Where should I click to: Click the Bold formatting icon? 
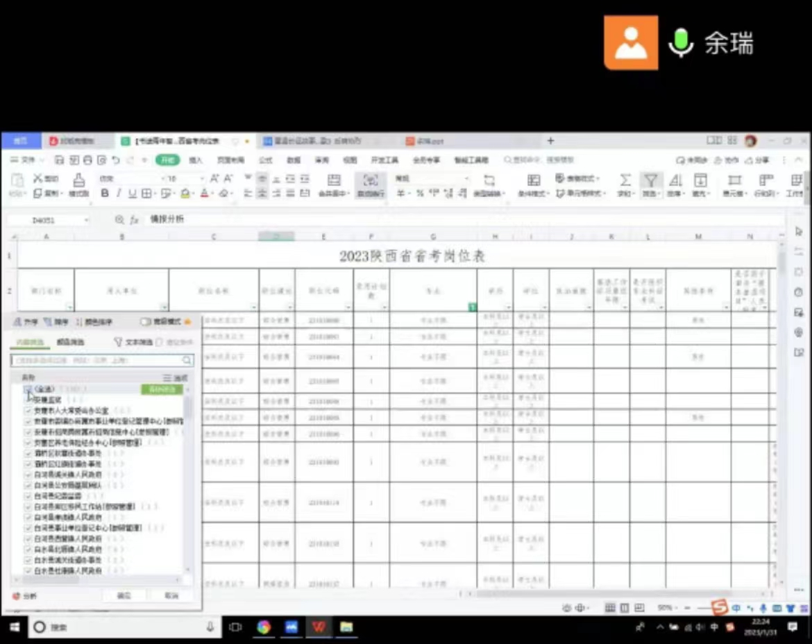click(x=105, y=194)
